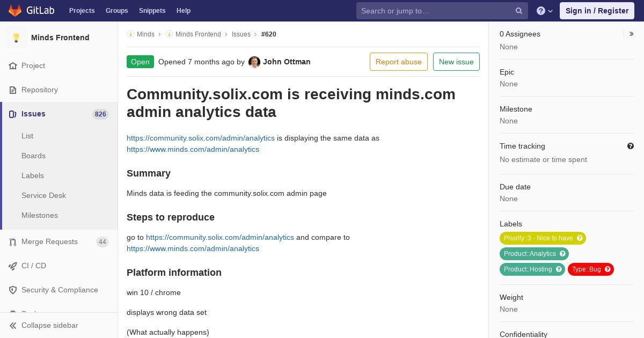The height and width of the screenshot is (338, 644).
Task: Click the Time tracking help icon
Action: pyautogui.click(x=631, y=146)
